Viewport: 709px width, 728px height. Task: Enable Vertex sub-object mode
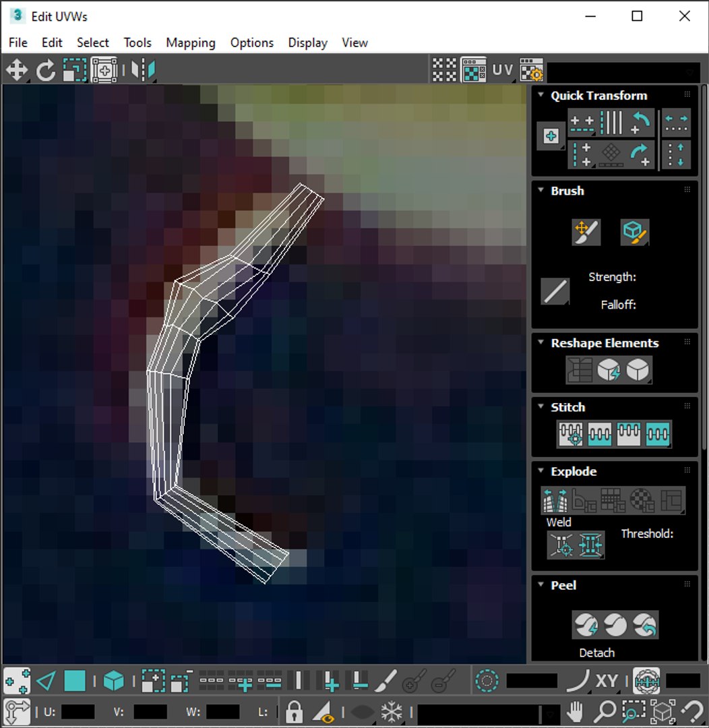click(17, 681)
